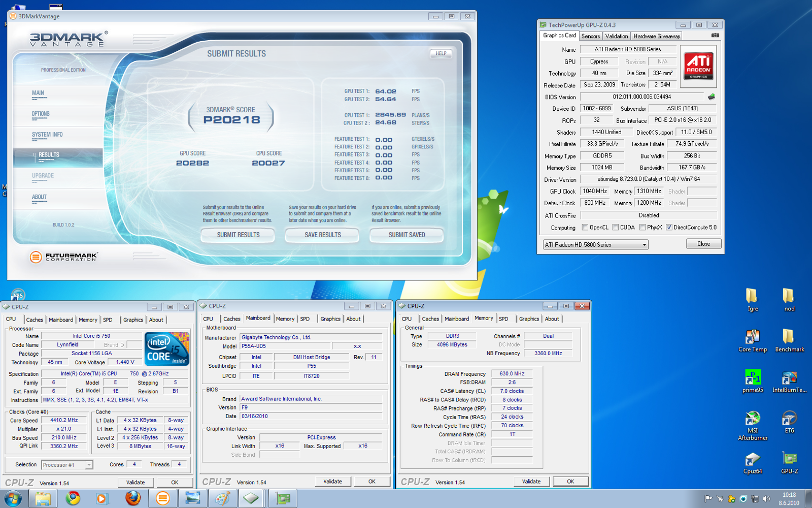Click the GPU Clock 1040 MHz field
The height and width of the screenshot is (508, 812).
(x=595, y=191)
